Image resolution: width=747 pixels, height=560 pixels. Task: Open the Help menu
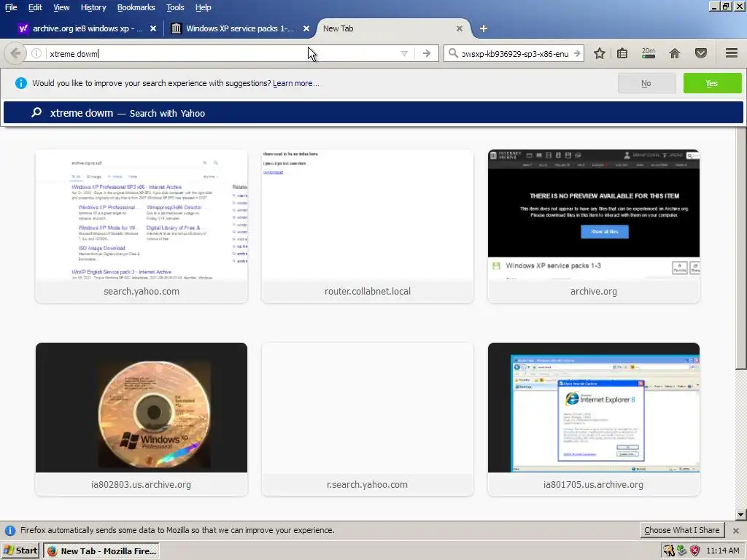(x=203, y=7)
